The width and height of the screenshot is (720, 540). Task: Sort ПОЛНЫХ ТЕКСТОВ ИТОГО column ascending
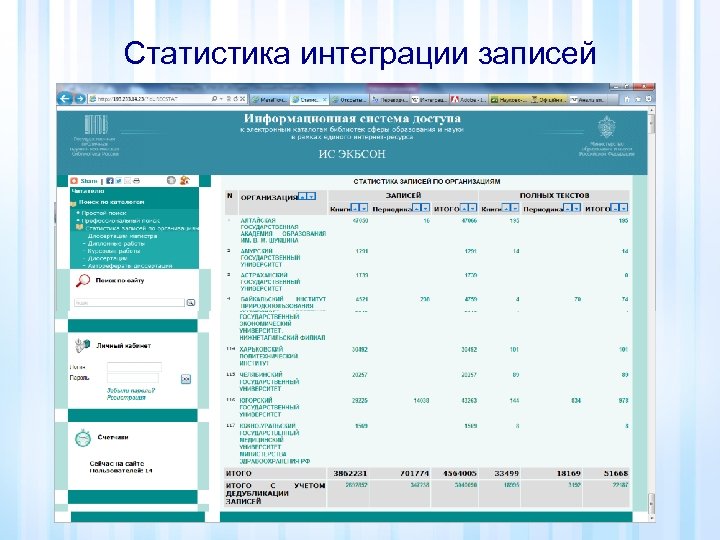[x=615, y=208]
